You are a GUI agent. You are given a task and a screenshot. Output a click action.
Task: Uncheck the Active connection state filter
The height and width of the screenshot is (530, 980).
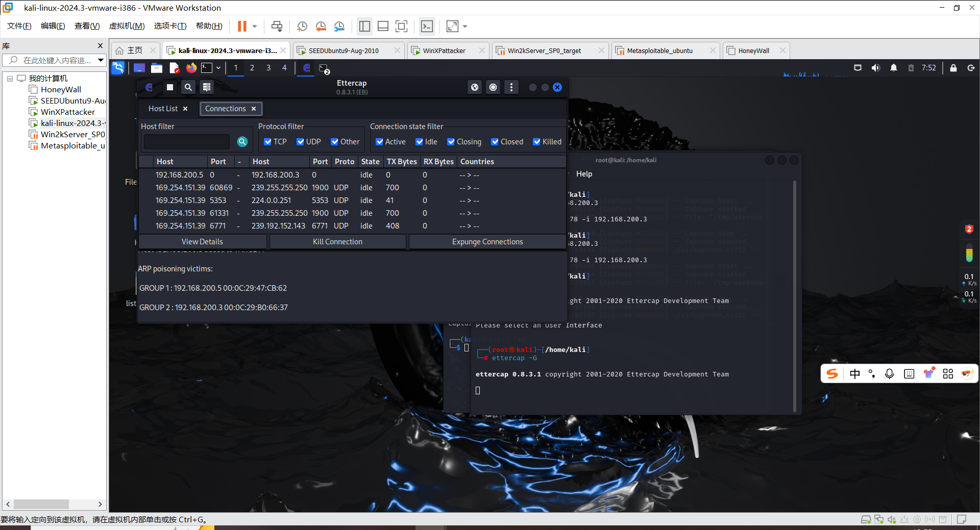pos(379,142)
